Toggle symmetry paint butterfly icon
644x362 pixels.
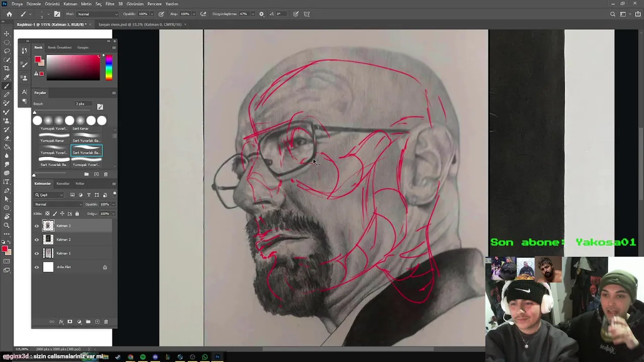click(x=306, y=14)
